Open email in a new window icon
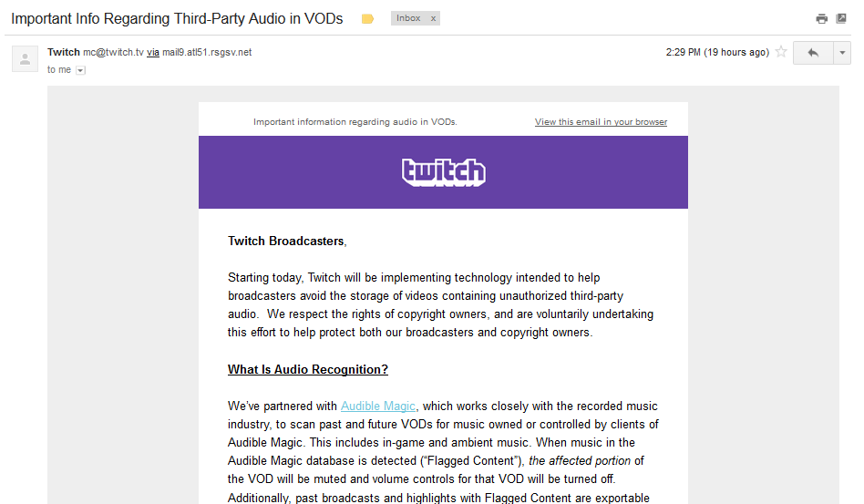This screenshot has height=504, width=864. click(x=843, y=19)
